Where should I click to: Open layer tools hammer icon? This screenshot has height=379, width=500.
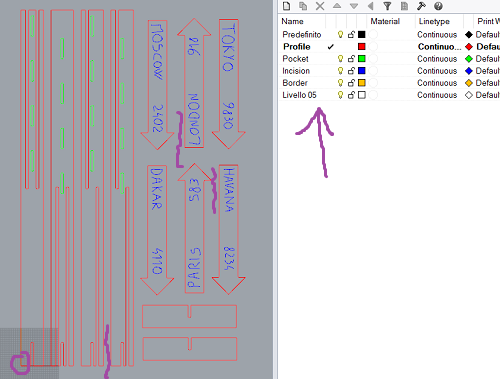click(421, 6)
